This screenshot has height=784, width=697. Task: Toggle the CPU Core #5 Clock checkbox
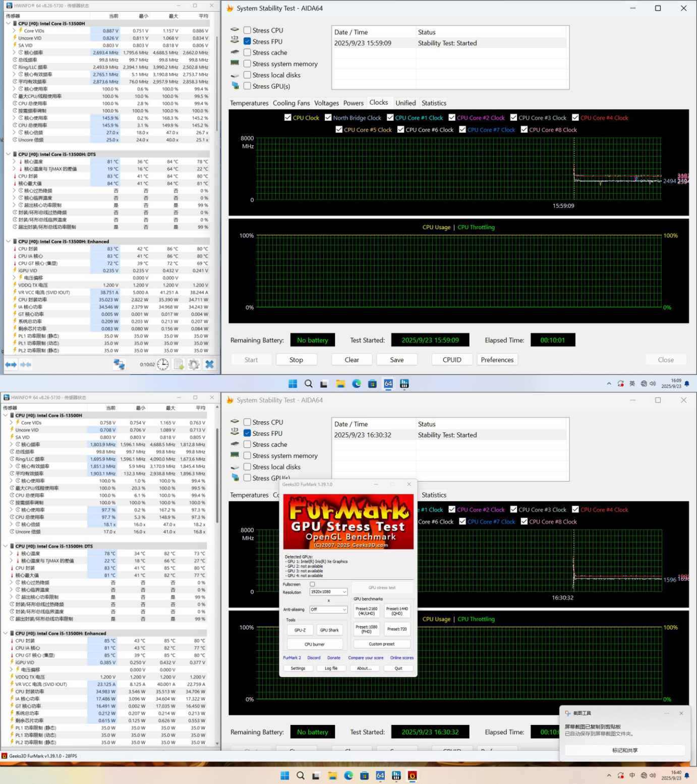point(339,130)
